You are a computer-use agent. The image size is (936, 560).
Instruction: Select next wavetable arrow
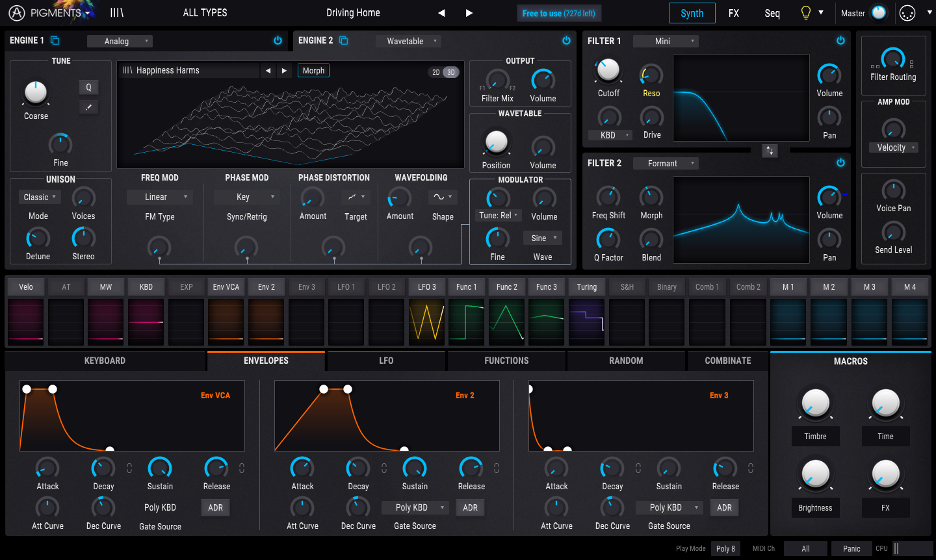tap(284, 71)
